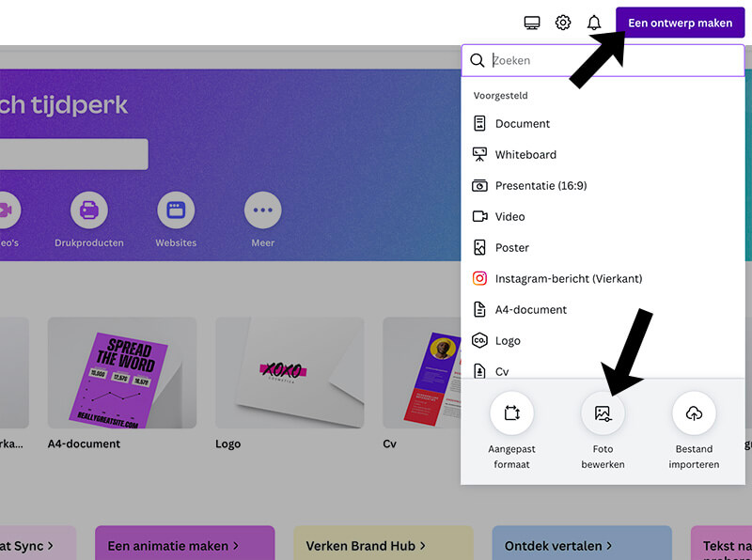Open the desktop app monitor icon
Image resolution: width=752 pixels, height=560 pixels.
(x=531, y=23)
